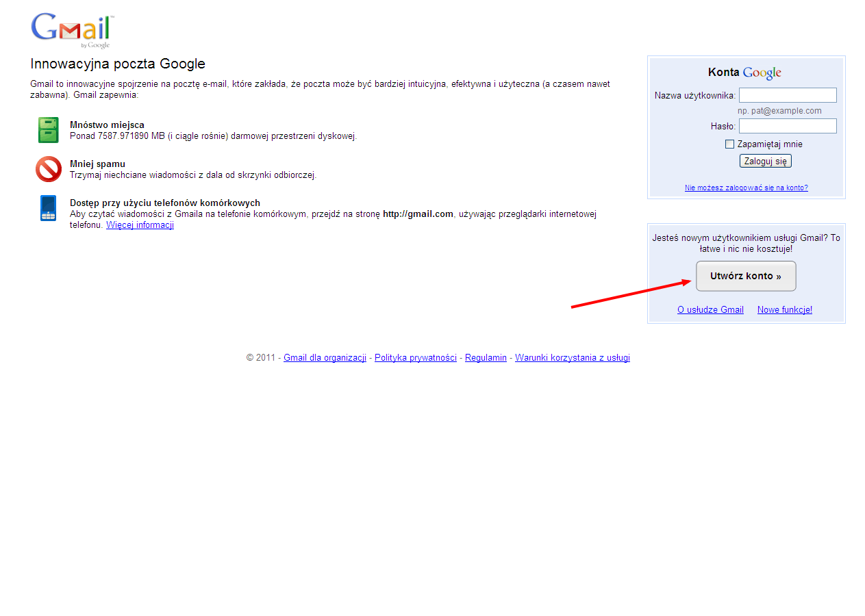Open Nie możesz zalogować się na konto? link
The width and height of the screenshot is (865, 616).
(747, 188)
